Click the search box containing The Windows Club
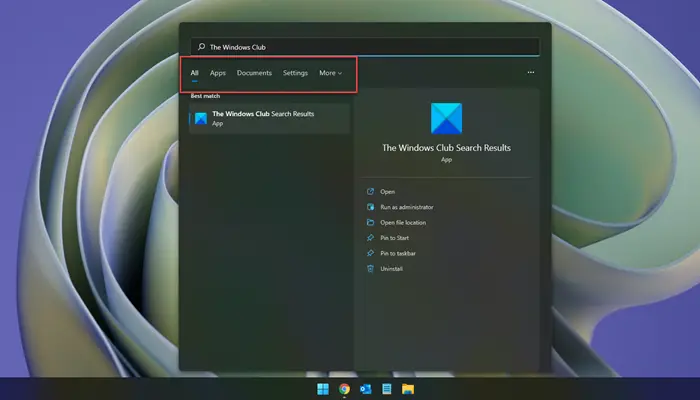Screen dimensions: 700x400 tap(365, 47)
